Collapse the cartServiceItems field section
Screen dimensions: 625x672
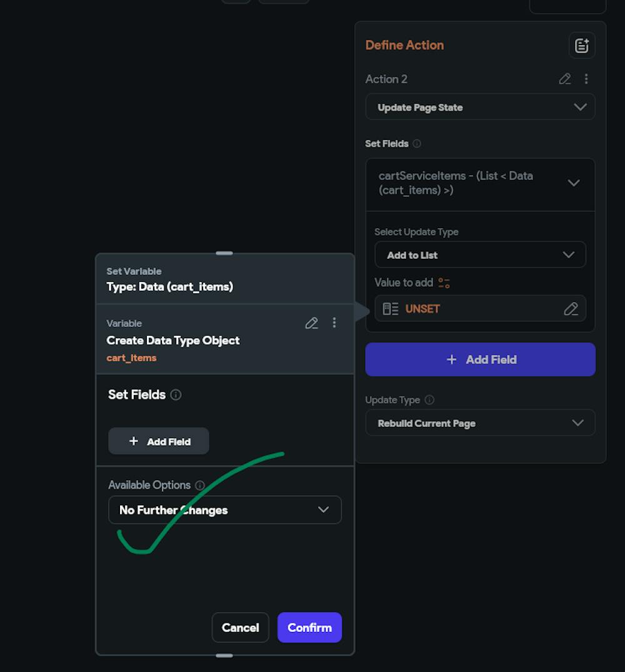tap(573, 183)
